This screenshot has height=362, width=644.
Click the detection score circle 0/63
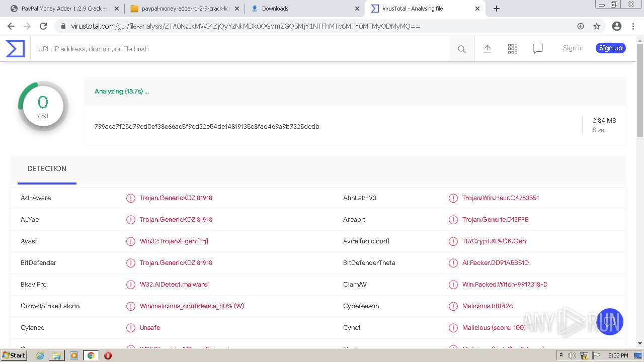pos(43,106)
